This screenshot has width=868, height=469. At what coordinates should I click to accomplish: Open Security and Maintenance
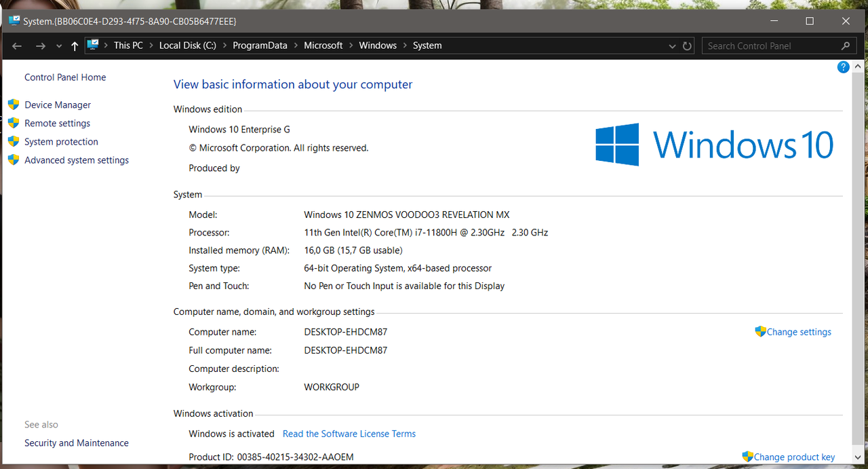(77, 443)
